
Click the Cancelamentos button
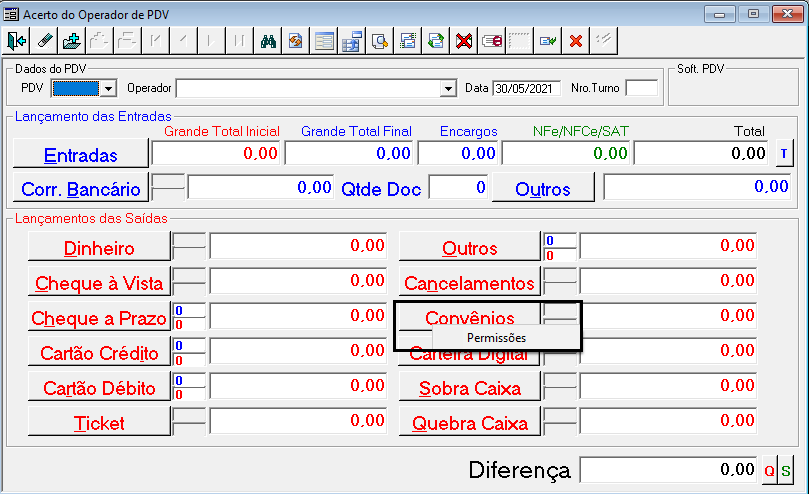point(470,282)
